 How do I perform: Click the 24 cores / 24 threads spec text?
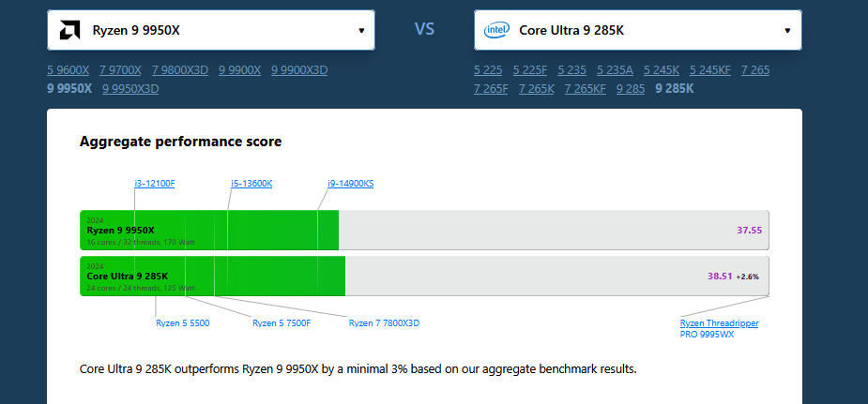[141, 288]
